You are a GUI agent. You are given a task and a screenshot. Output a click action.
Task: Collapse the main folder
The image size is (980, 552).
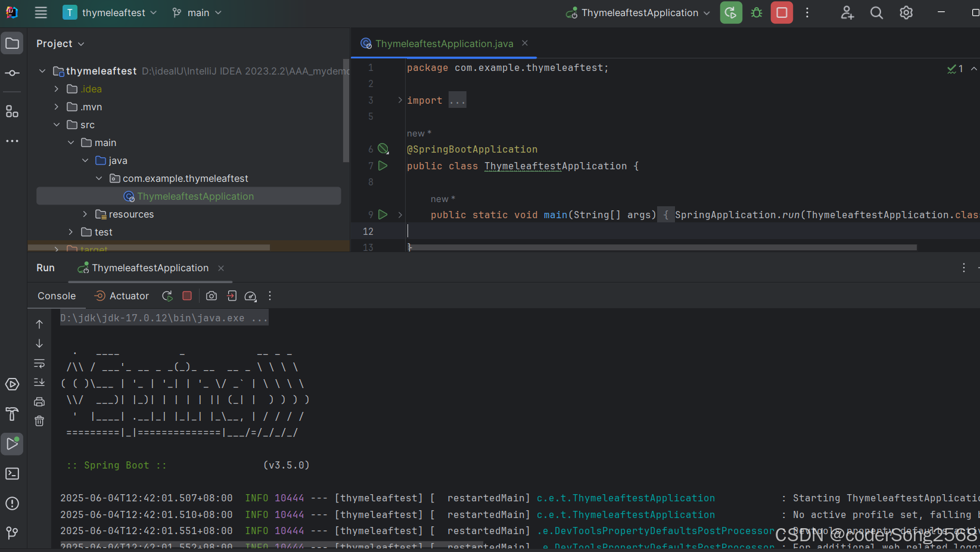[x=71, y=142]
